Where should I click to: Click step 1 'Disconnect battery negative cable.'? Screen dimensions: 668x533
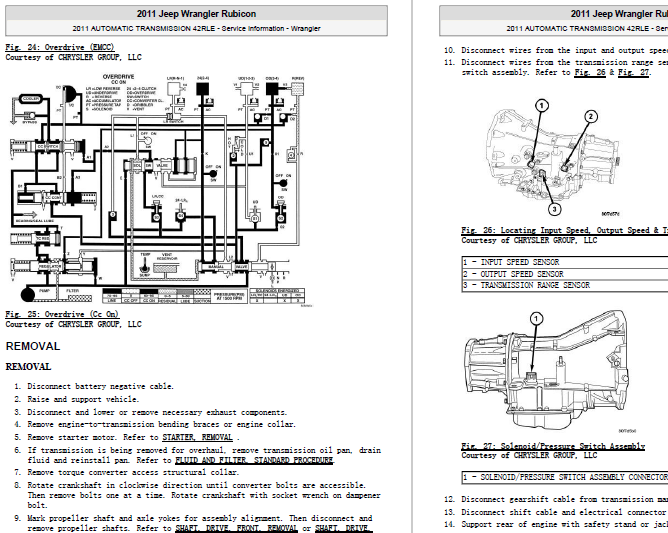(x=101, y=386)
